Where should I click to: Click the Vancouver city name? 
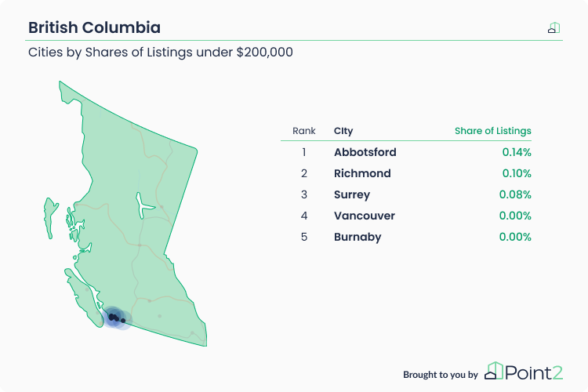(x=365, y=216)
